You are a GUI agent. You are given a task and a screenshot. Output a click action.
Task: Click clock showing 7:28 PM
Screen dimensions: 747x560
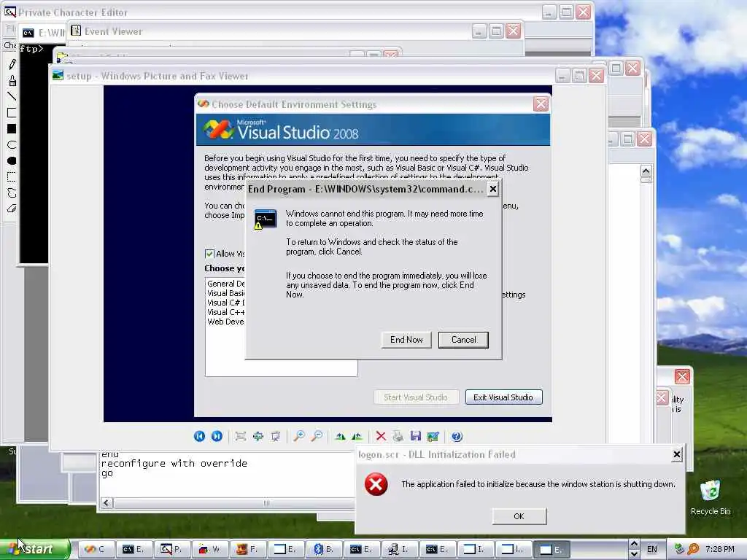coord(719,550)
